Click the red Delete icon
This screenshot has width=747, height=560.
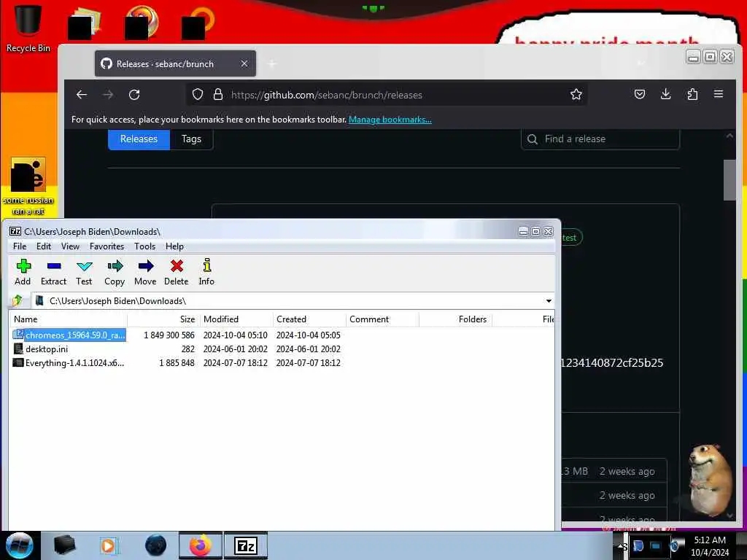pos(177,272)
